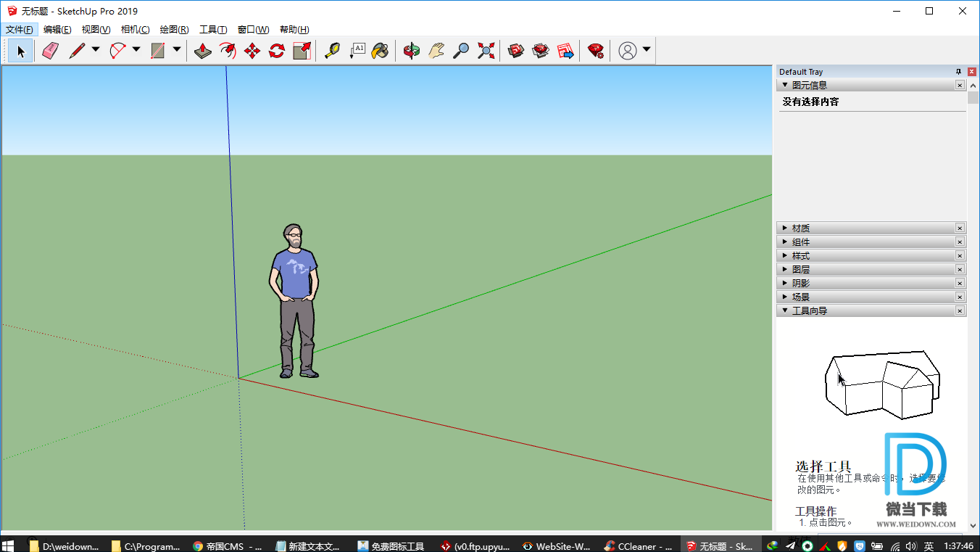Activate the Rotate tool

click(x=277, y=51)
